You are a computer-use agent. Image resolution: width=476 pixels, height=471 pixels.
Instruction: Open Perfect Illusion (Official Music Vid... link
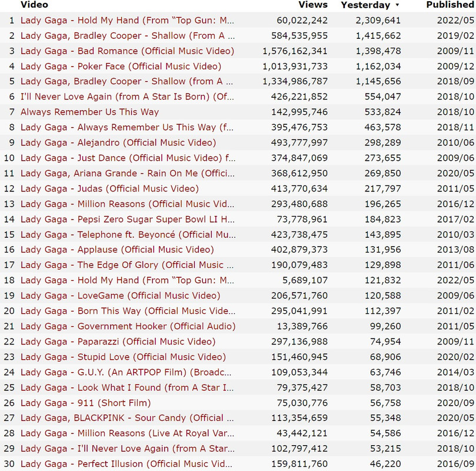pos(127,464)
